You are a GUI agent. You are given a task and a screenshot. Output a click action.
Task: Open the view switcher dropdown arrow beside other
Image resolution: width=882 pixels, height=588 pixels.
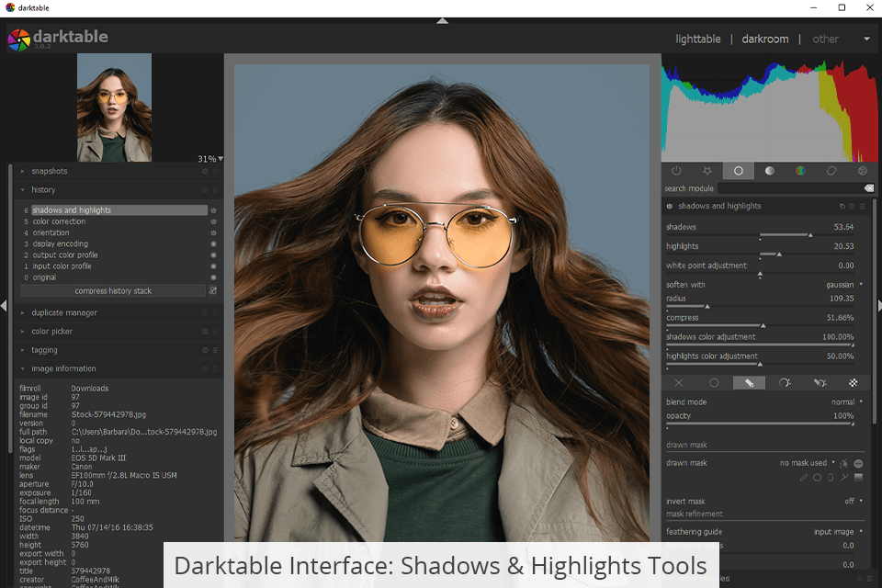[866, 39]
